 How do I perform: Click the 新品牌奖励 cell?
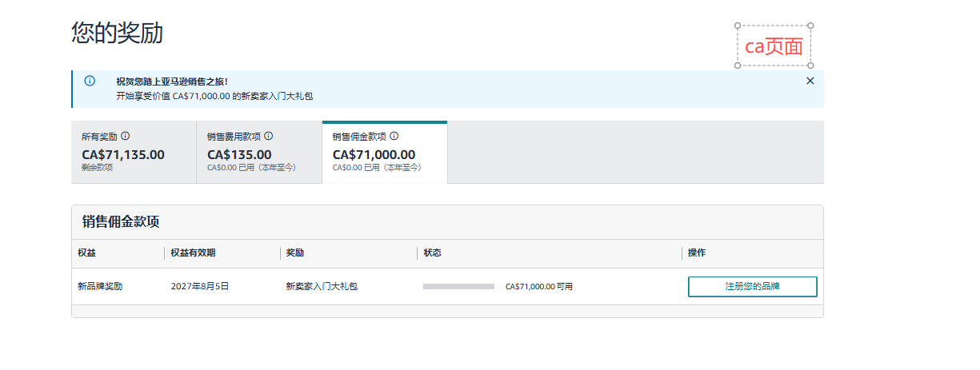pyautogui.click(x=100, y=286)
